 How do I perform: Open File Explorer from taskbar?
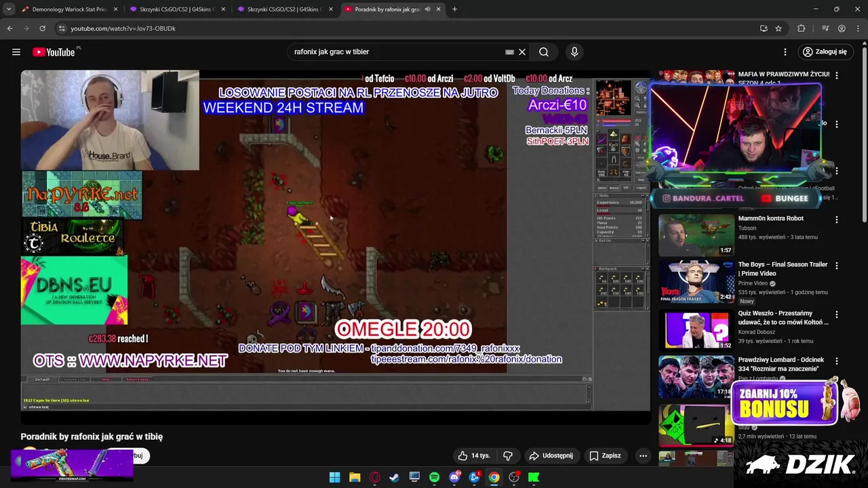[x=355, y=477]
